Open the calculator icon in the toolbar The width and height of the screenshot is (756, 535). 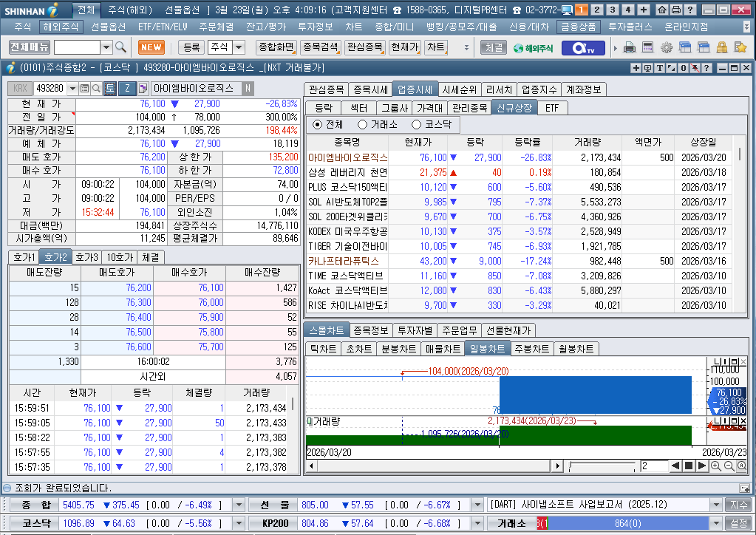[648, 47]
